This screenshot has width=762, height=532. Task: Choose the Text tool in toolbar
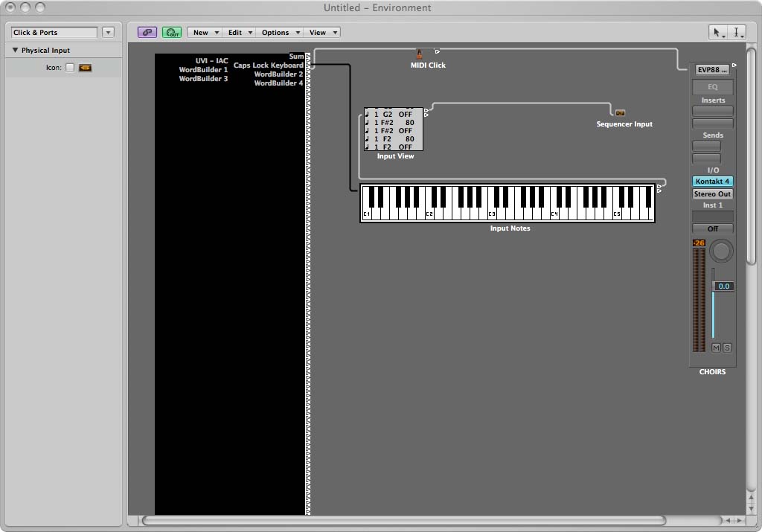(737, 33)
